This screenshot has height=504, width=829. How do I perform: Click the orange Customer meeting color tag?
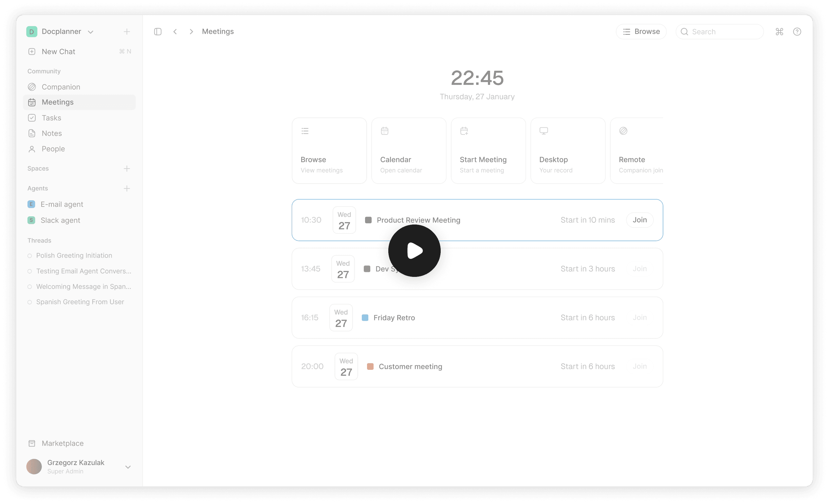click(x=370, y=366)
